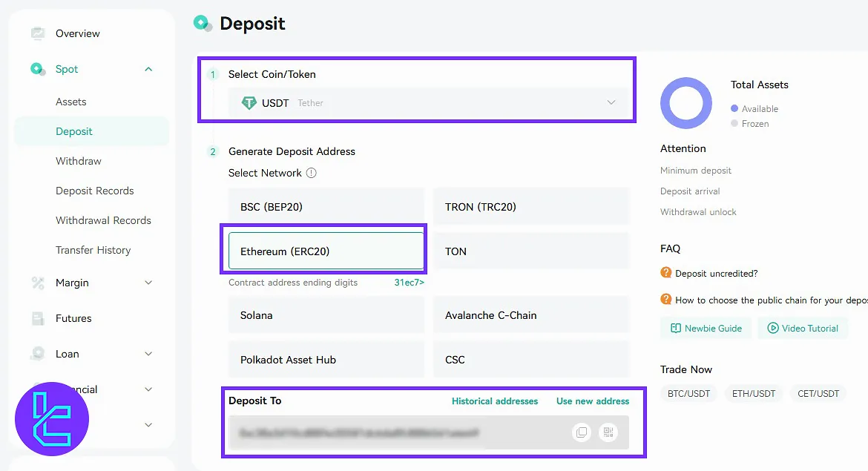Click the question icon beside public chain FAQ
868x471 pixels.
pyautogui.click(x=666, y=300)
